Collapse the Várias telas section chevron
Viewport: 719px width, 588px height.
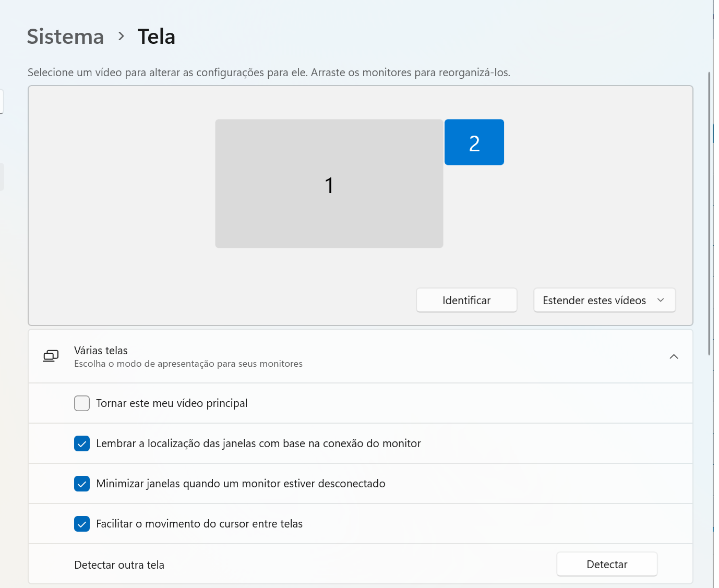pos(674,356)
